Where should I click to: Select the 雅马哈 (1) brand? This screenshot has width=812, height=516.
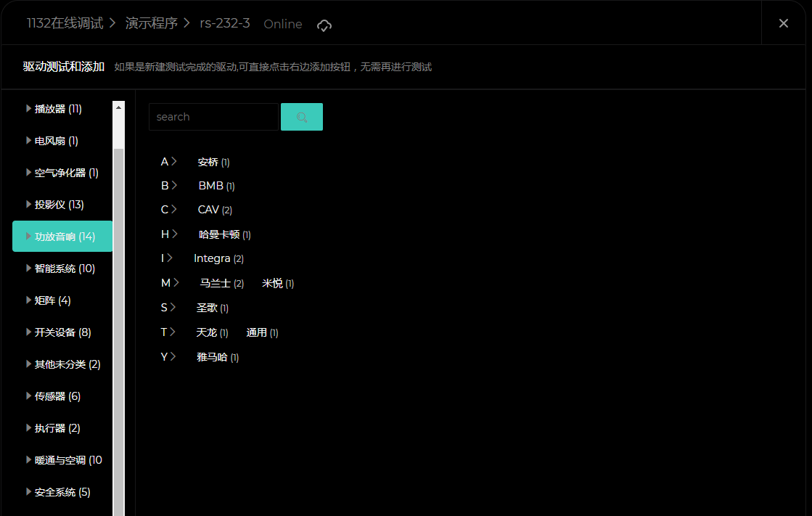pyautogui.click(x=218, y=358)
